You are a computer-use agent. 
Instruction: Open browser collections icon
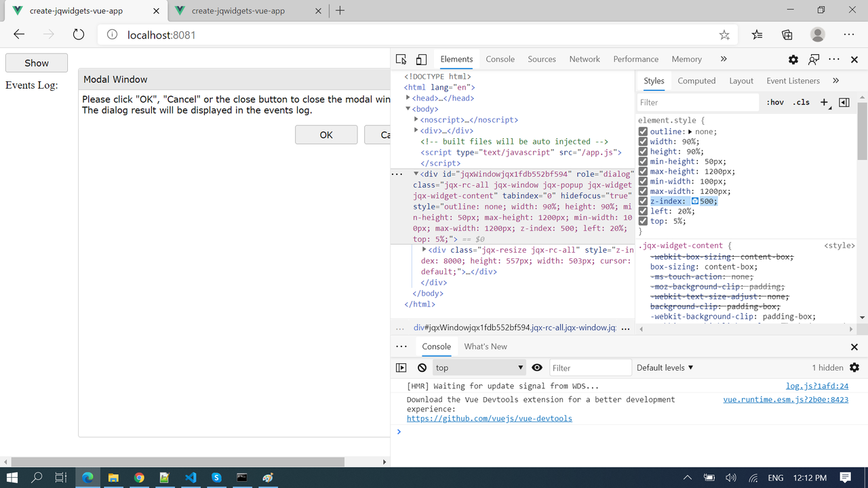[787, 35]
